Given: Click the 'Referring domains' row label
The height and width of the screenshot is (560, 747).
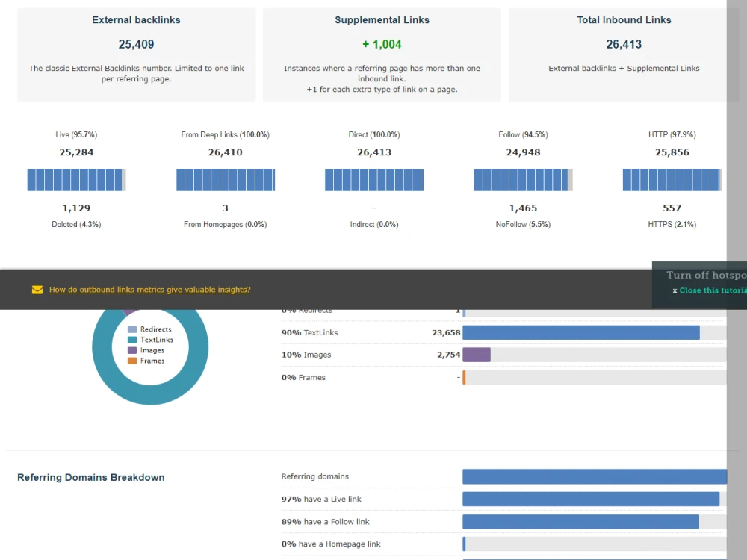Looking at the screenshot, I should [x=315, y=476].
